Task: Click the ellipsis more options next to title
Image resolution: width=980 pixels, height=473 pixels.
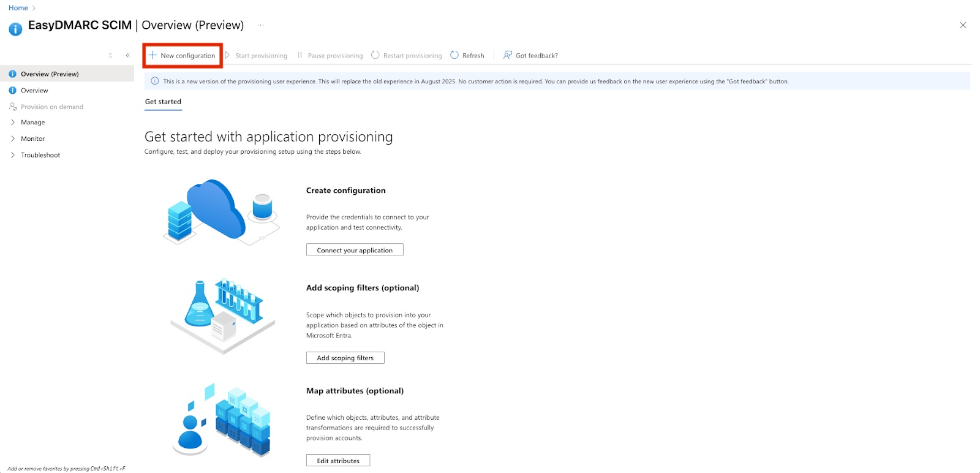Action: (260, 25)
